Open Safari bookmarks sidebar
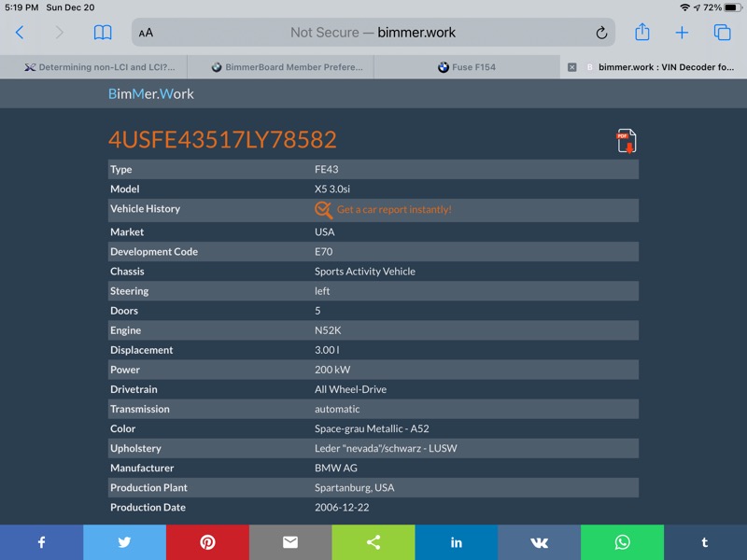This screenshot has width=747, height=560. (103, 33)
